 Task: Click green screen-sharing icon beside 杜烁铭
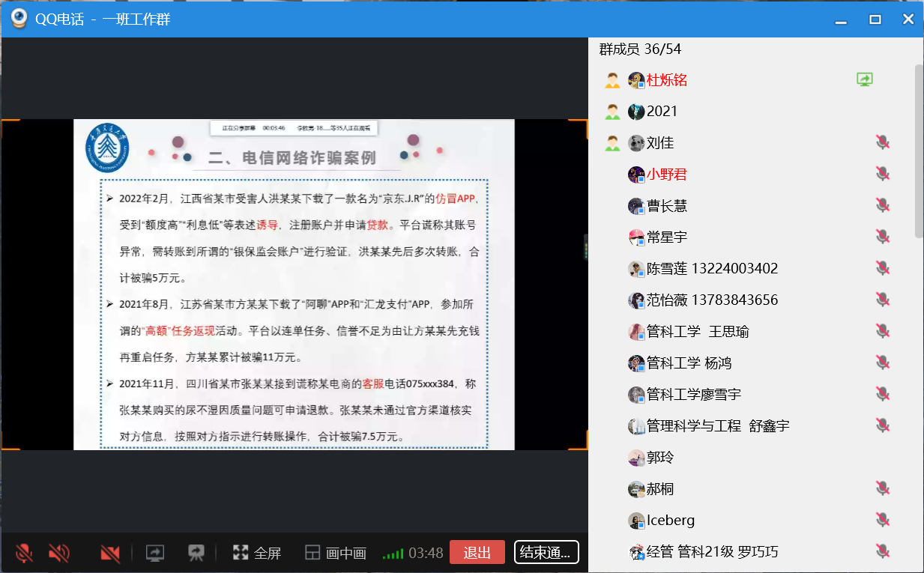(x=865, y=79)
